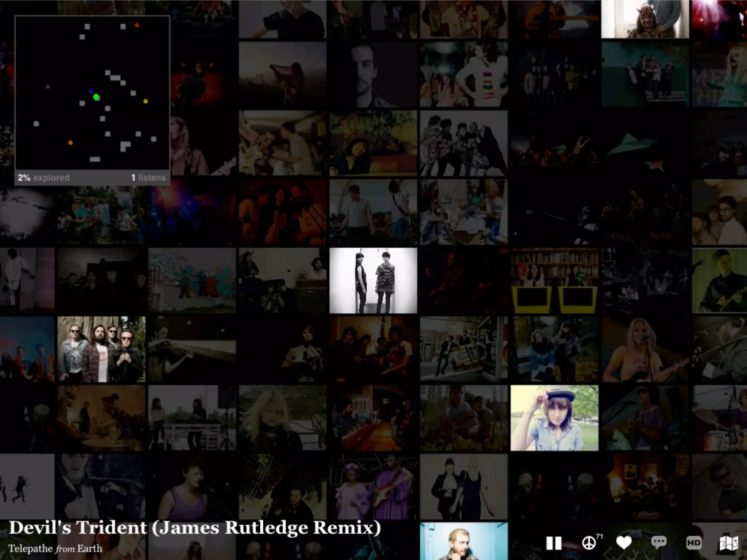Click the large green dot on the minimap

click(x=96, y=97)
